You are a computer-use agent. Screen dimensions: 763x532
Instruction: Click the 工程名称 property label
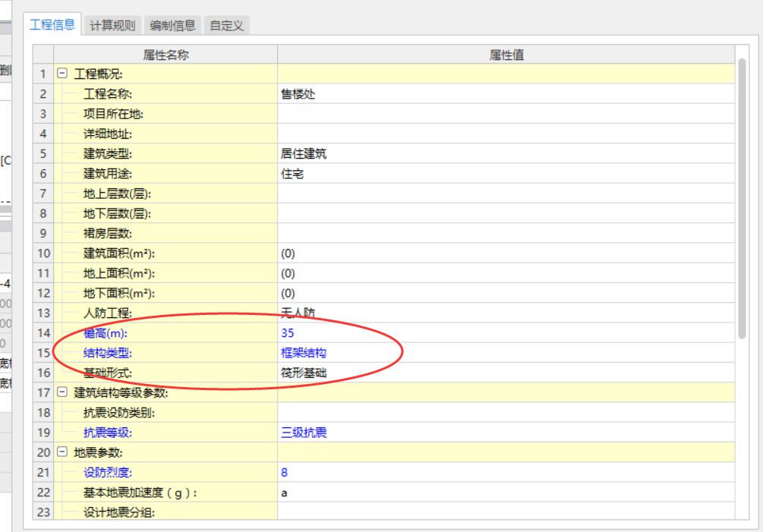click(108, 94)
